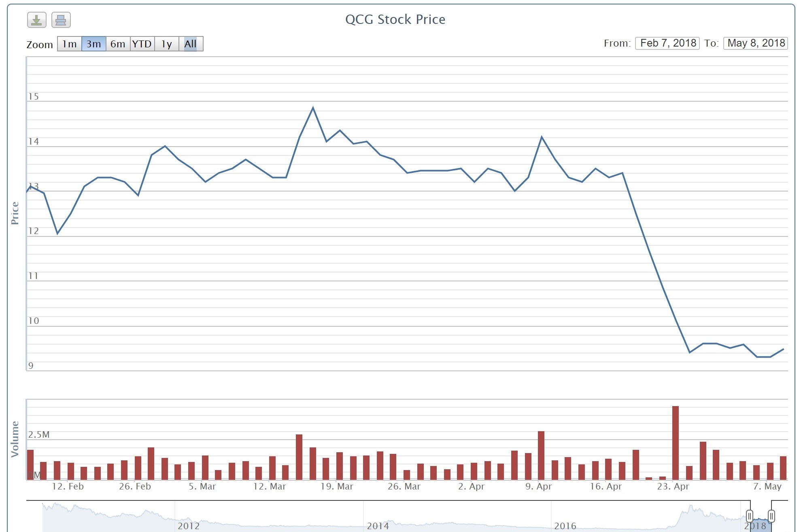Click the download chart icon
This screenshot has width=801, height=532.
pyautogui.click(x=37, y=20)
